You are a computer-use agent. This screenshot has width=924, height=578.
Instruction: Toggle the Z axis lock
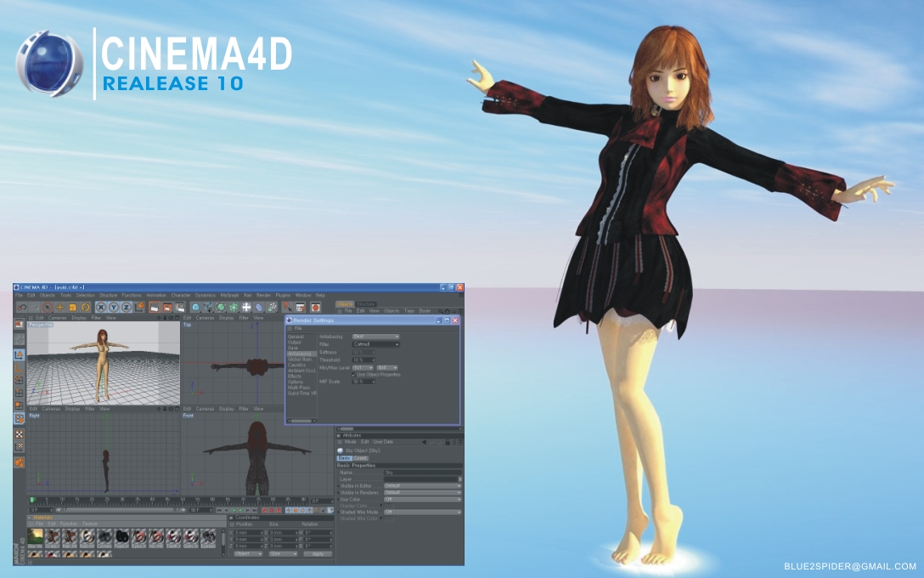point(127,308)
